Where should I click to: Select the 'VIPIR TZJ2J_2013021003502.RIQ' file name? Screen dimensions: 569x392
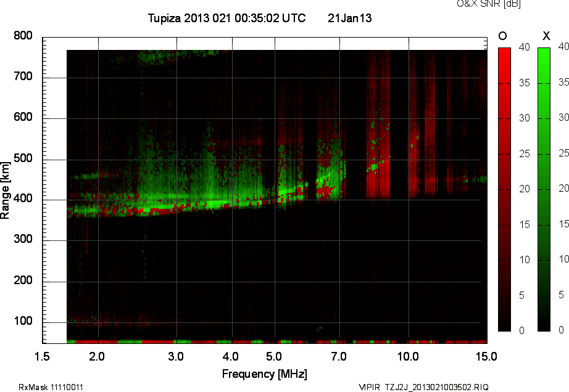(x=423, y=387)
